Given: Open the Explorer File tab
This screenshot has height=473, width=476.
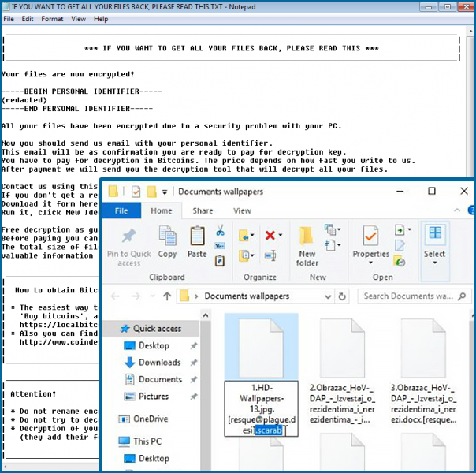Looking at the screenshot, I should [121, 210].
